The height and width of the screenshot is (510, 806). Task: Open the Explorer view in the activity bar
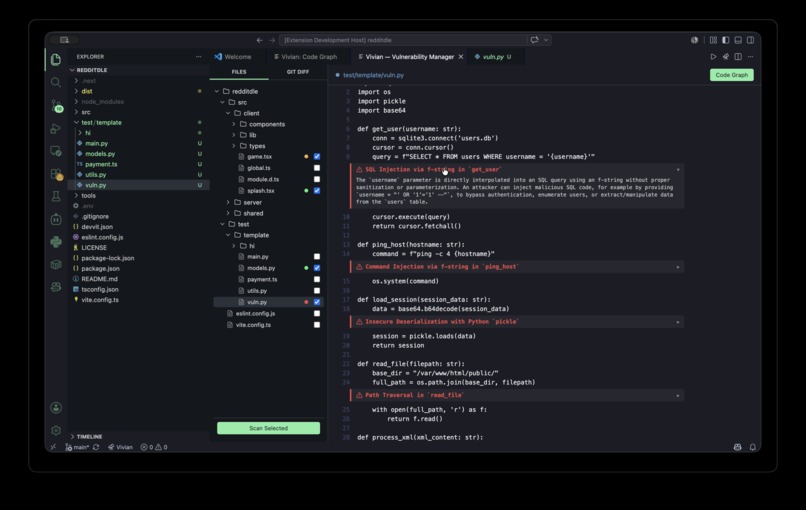(56, 60)
